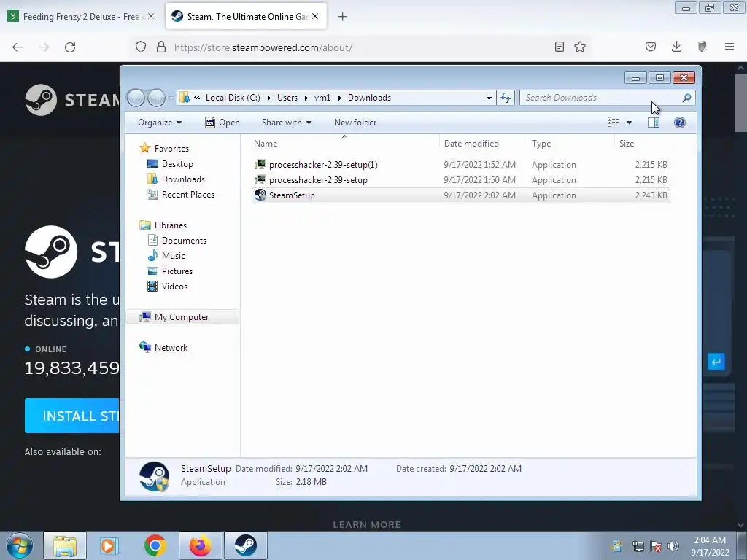The width and height of the screenshot is (747, 560).
Task: Go forward with Explorer's forward arrow button
Action: point(156,98)
